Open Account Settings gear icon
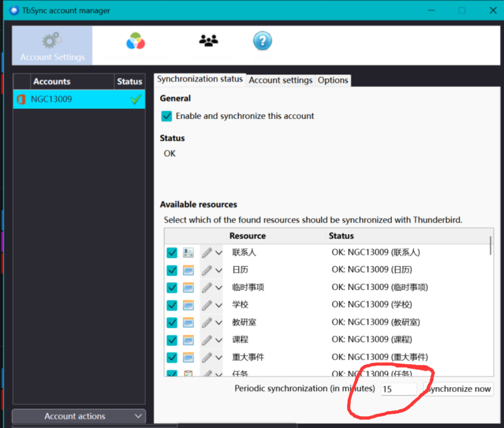Image resolution: width=504 pixels, height=428 pixels. 52,40
